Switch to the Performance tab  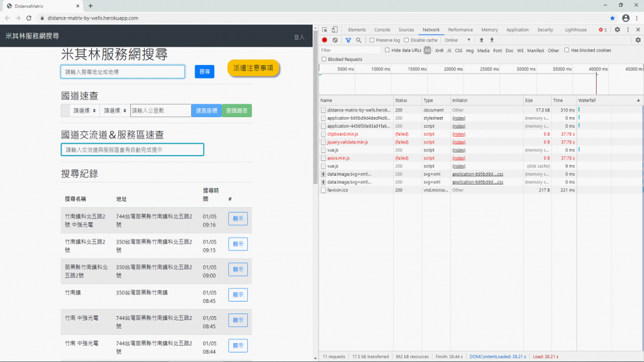pyautogui.click(x=460, y=30)
